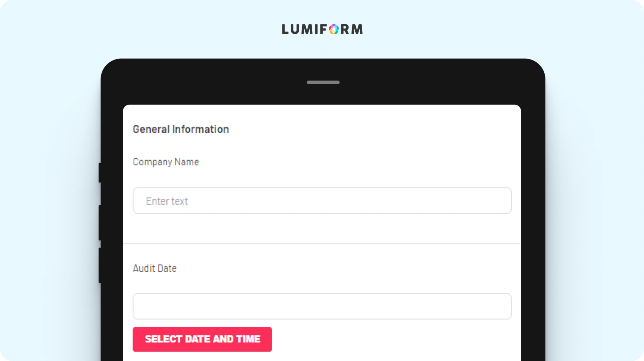This screenshot has height=361, width=644.
Task: Click the colorful O icon in Lumiform logo
Action: click(334, 29)
